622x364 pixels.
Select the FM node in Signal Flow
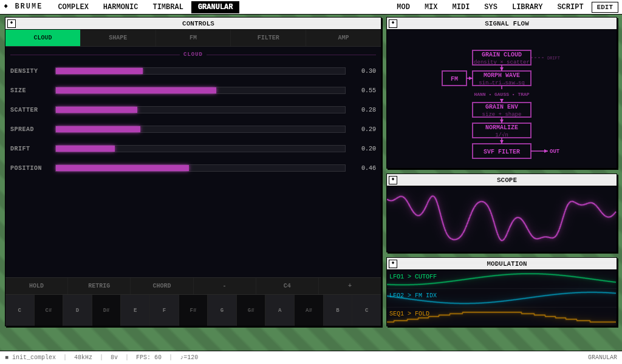pyautogui.click(x=454, y=78)
